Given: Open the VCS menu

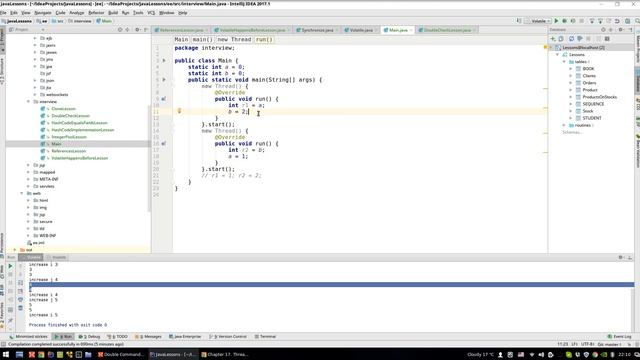Looking at the screenshot, I should pos(151,13).
